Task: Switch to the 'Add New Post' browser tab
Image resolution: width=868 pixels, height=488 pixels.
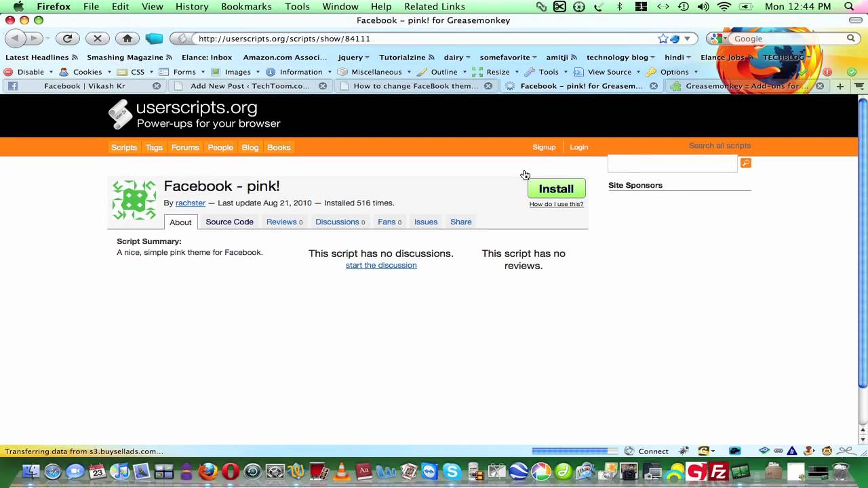Action: pyautogui.click(x=250, y=86)
